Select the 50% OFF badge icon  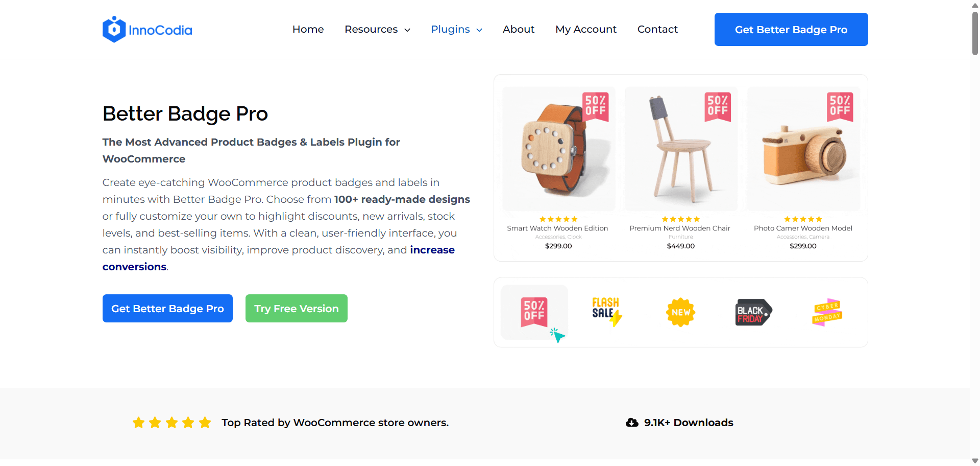[x=534, y=312]
